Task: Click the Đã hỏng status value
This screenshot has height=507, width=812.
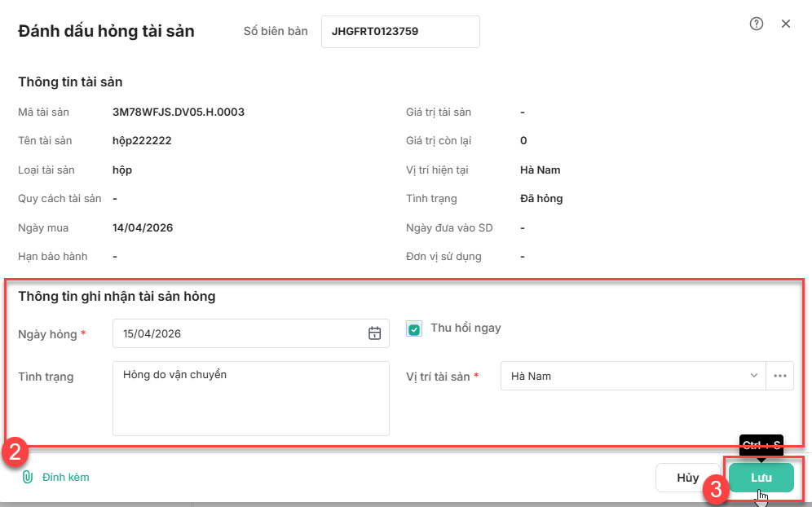Action: 541,198
